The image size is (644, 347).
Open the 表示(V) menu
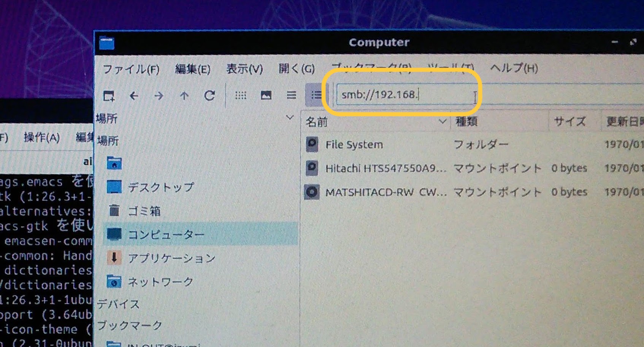coord(244,69)
